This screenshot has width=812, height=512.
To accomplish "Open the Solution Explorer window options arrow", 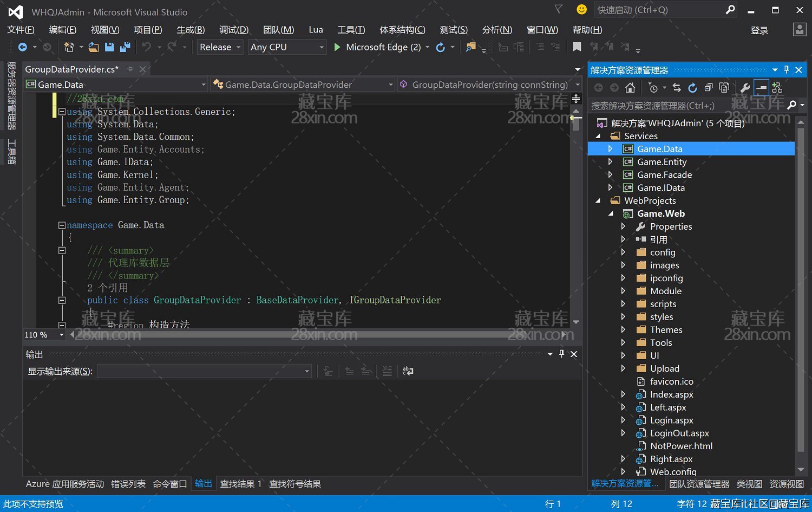I will 775,70.
